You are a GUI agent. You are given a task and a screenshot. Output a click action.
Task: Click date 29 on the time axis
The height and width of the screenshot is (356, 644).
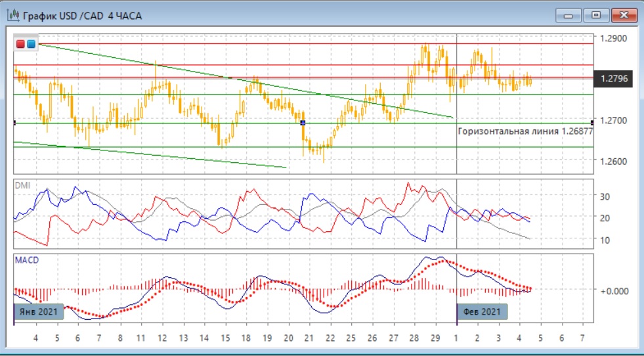tap(435, 338)
